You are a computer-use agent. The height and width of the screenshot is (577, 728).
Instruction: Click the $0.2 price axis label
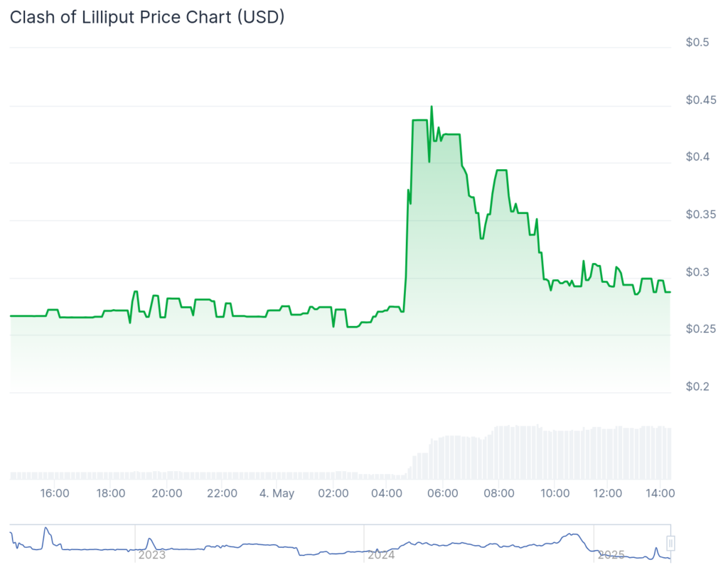click(x=697, y=387)
